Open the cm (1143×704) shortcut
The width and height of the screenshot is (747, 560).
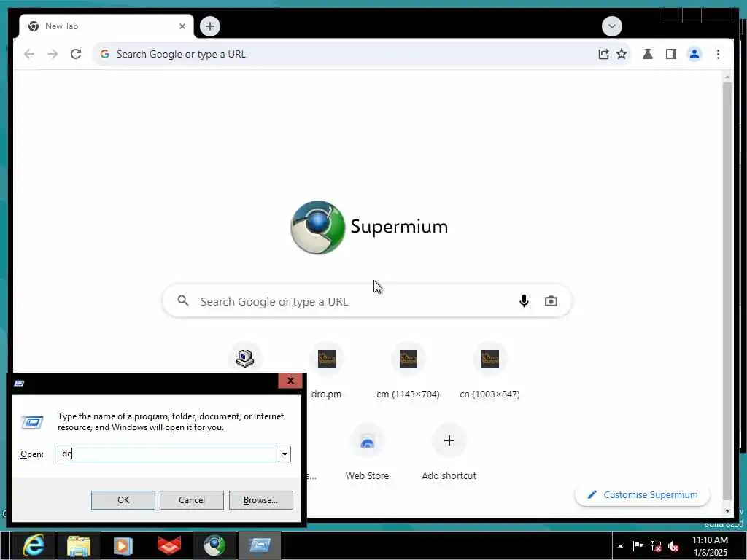point(409,371)
